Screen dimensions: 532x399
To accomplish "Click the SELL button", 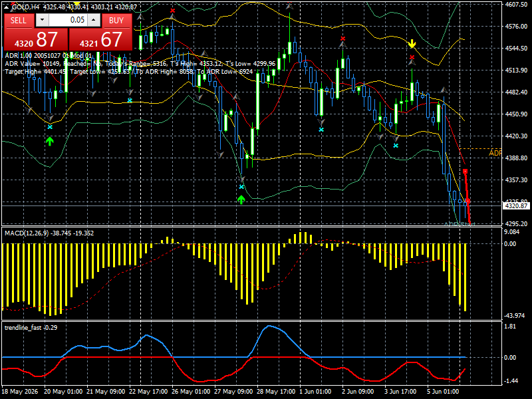I will (19, 21).
